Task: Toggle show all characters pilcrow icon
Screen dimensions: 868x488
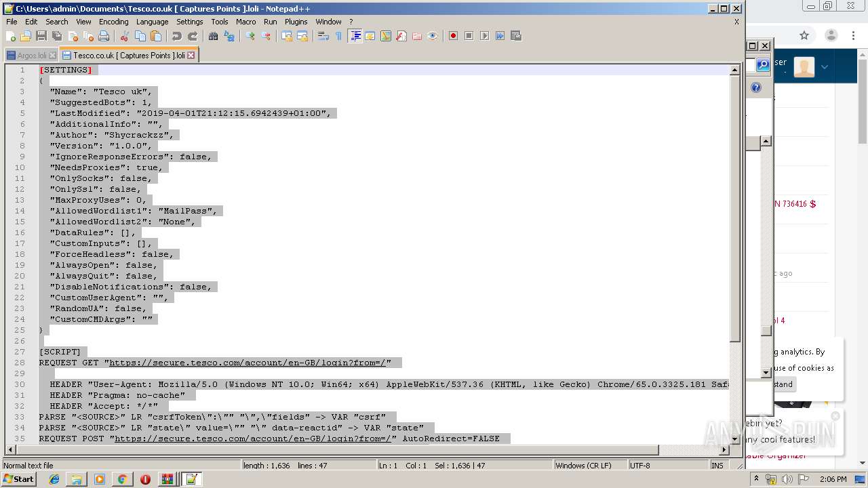Action: tap(339, 36)
